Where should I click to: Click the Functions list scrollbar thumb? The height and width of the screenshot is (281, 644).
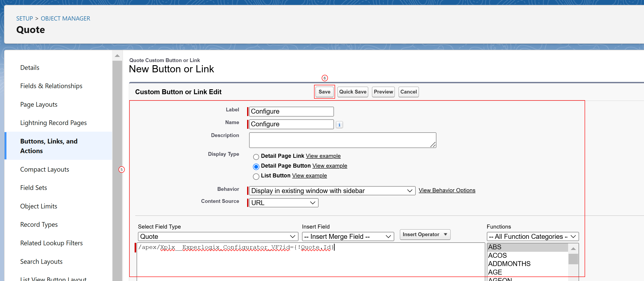click(573, 259)
